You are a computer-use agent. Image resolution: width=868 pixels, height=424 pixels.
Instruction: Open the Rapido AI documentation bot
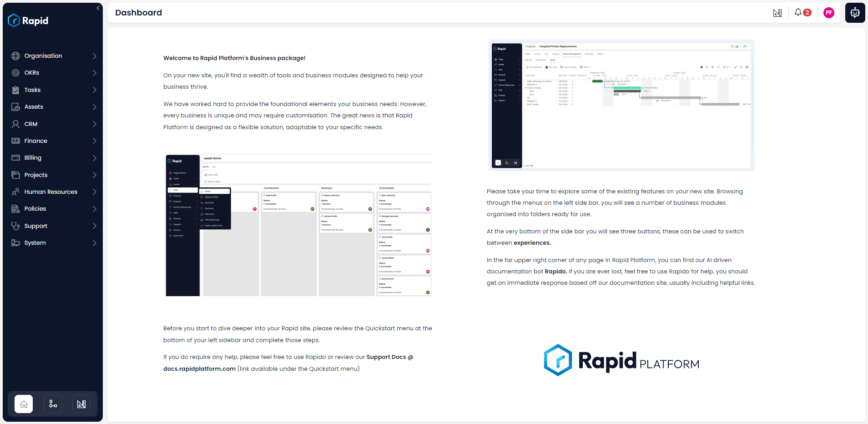[x=855, y=12]
